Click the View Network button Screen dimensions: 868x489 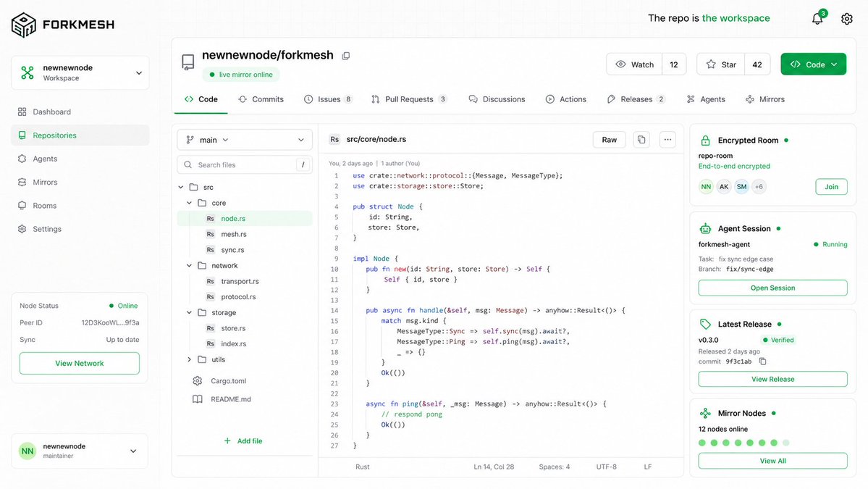pyautogui.click(x=80, y=363)
